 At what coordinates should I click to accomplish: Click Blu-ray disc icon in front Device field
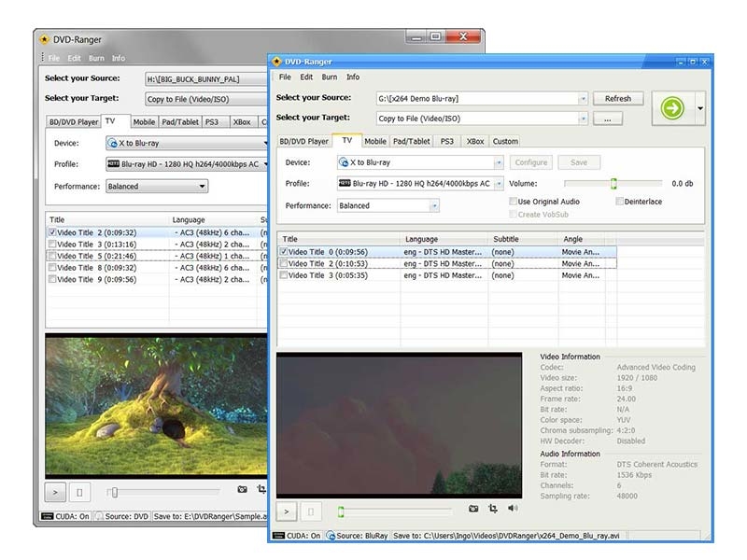tap(344, 162)
